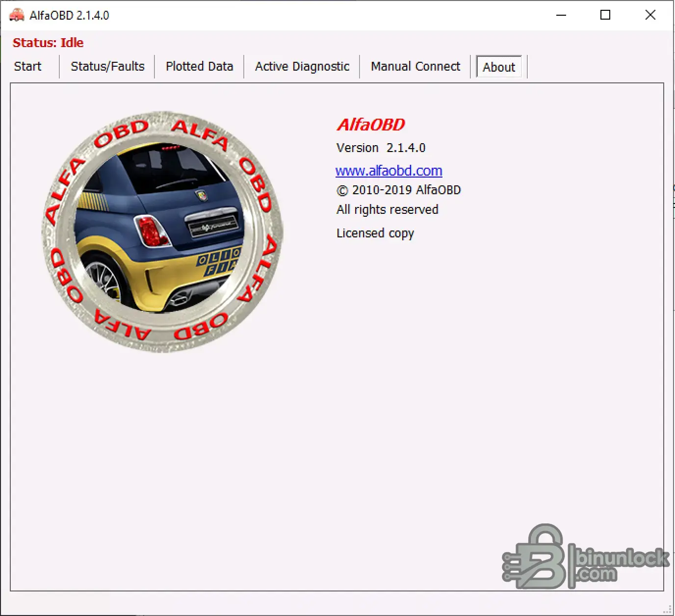675x616 pixels.
Task: Select the Manual Connect tab
Action: [415, 67]
